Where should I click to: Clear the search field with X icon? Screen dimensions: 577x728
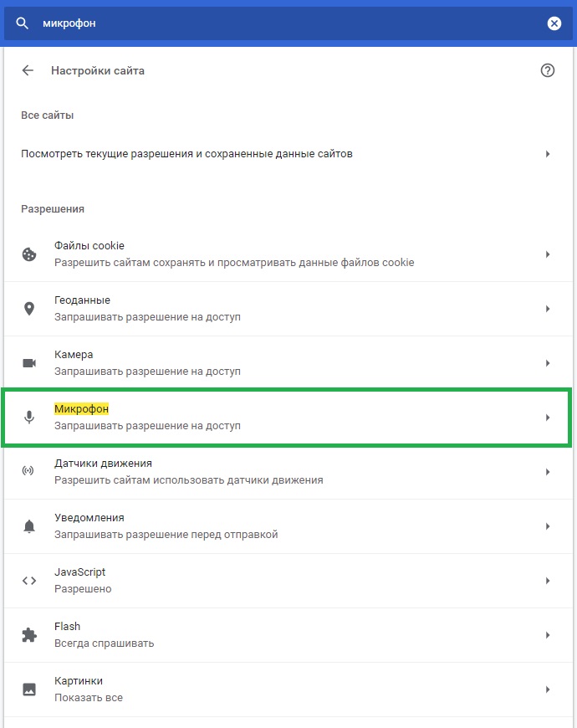pos(554,23)
